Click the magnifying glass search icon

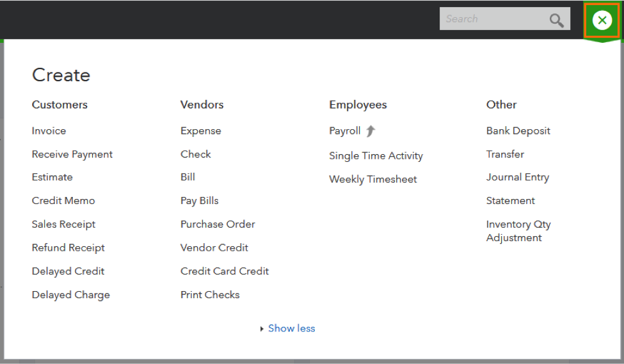coord(556,20)
